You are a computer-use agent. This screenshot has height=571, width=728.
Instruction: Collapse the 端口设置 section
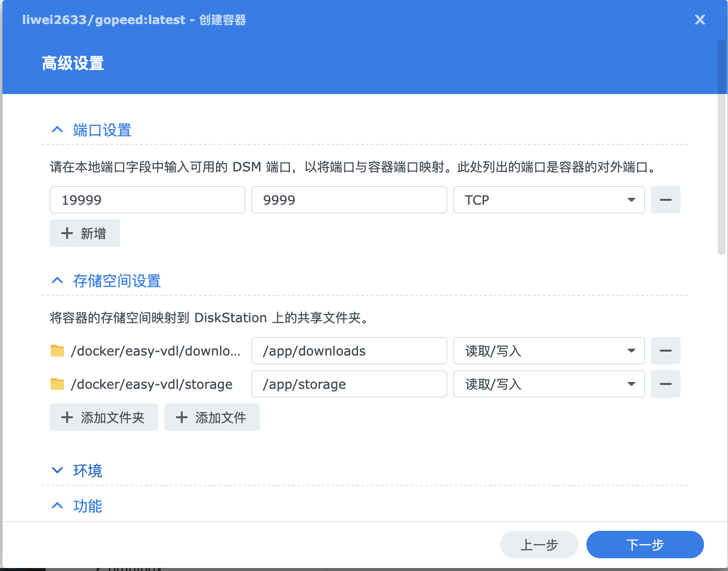click(57, 130)
